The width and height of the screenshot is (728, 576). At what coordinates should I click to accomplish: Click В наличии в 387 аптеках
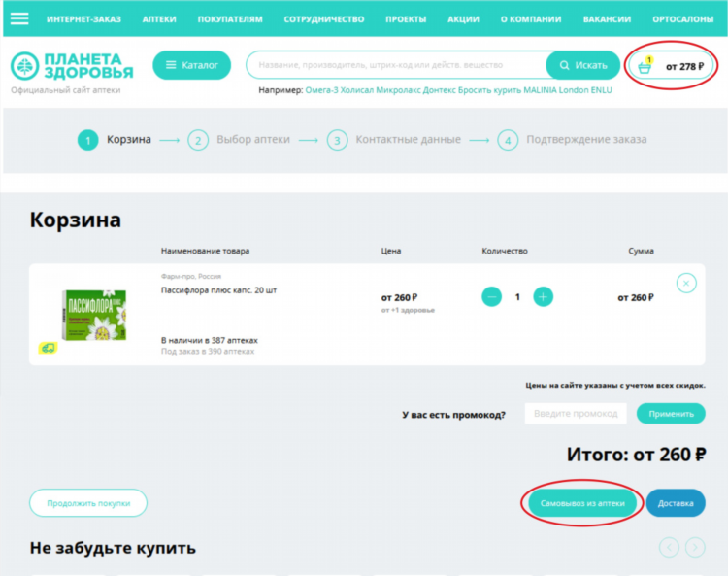click(x=210, y=341)
